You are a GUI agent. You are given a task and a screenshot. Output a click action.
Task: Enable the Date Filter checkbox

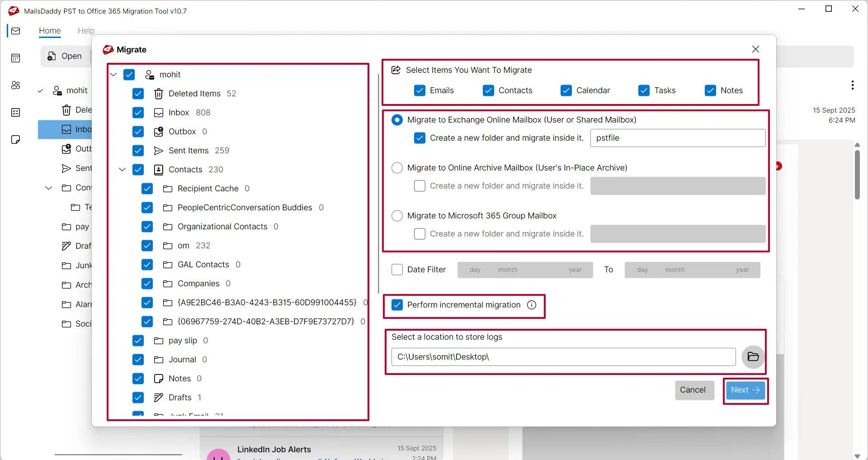click(x=397, y=270)
